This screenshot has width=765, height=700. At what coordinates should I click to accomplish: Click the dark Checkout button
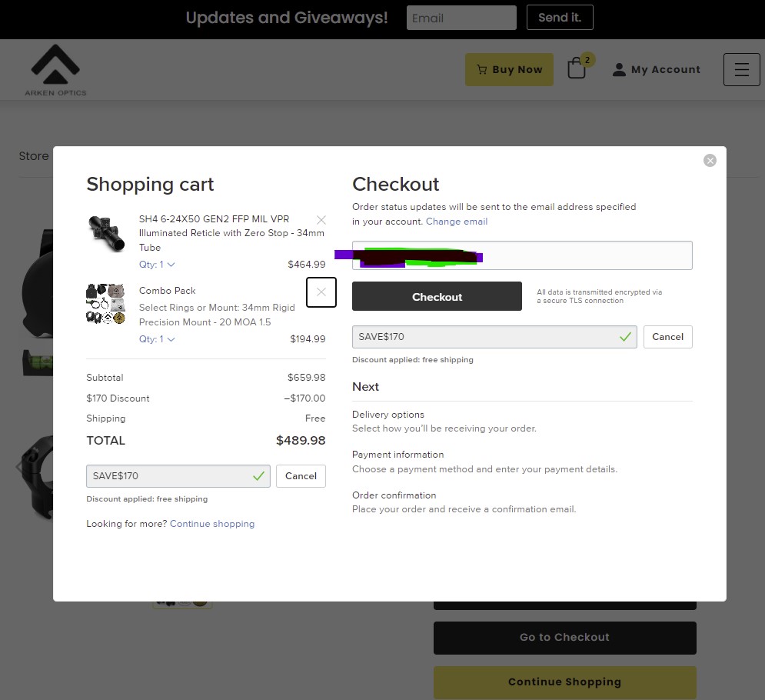click(x=437, y=296)
